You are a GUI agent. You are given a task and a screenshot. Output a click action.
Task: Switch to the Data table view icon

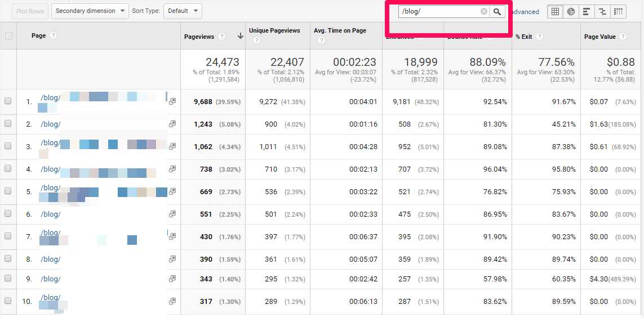556,12
